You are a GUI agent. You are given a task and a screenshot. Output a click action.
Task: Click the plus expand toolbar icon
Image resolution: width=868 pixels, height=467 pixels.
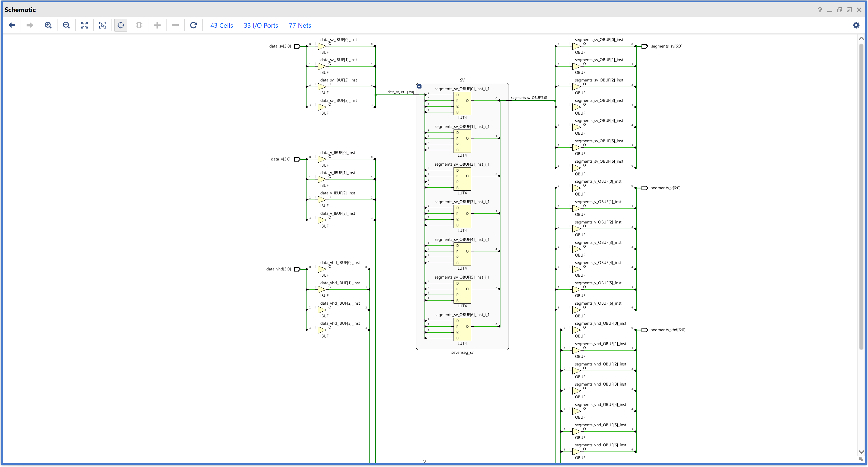tap(157, 25)
